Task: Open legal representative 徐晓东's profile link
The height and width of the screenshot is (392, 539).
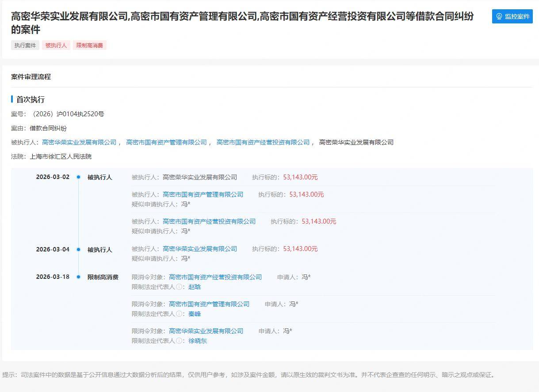Action: pos(198,341)
